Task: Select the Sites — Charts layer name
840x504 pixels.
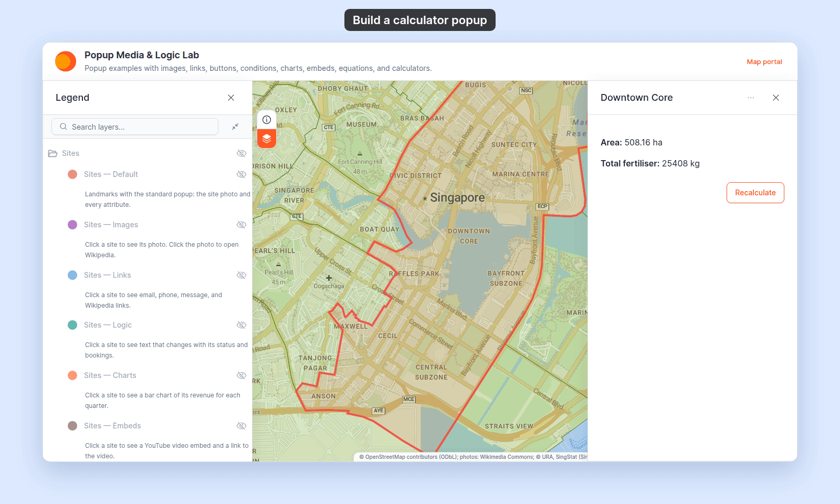Action: click(110, 375)
